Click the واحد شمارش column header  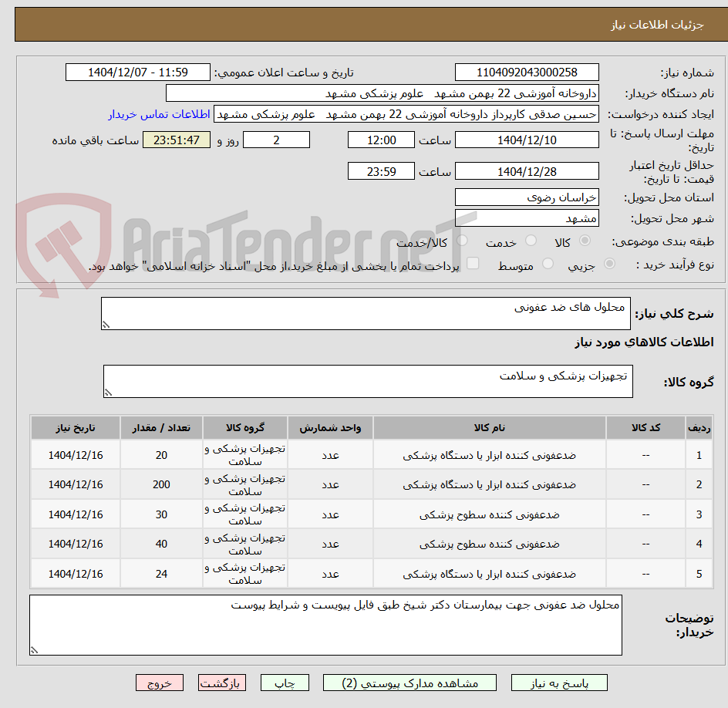pos(330,427)
